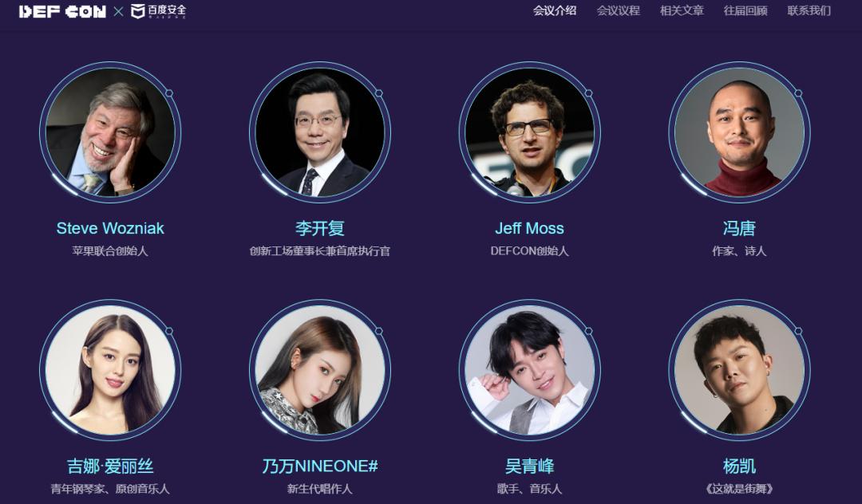Open the 相关文章 section
This screenshot has height=504, width=862.
tap(682, 10)
